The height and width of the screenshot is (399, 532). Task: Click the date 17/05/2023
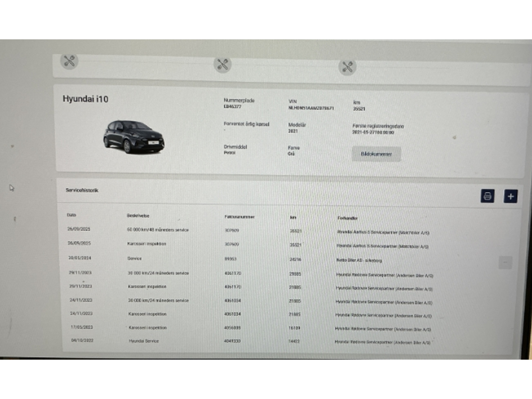coord(82,327)
